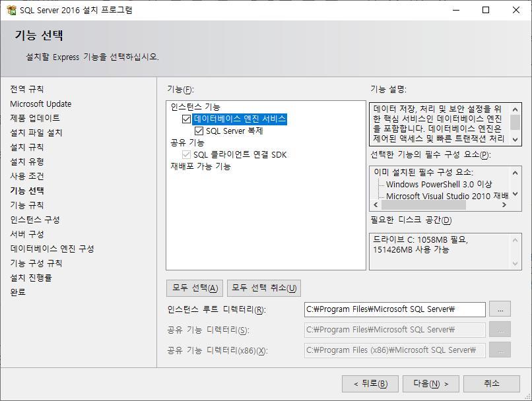Image resolution: width=532 pixels, height=401 pixels.
Task: Minimize the SQL Server 2016 setup window
Action: [x=456, y=10]
